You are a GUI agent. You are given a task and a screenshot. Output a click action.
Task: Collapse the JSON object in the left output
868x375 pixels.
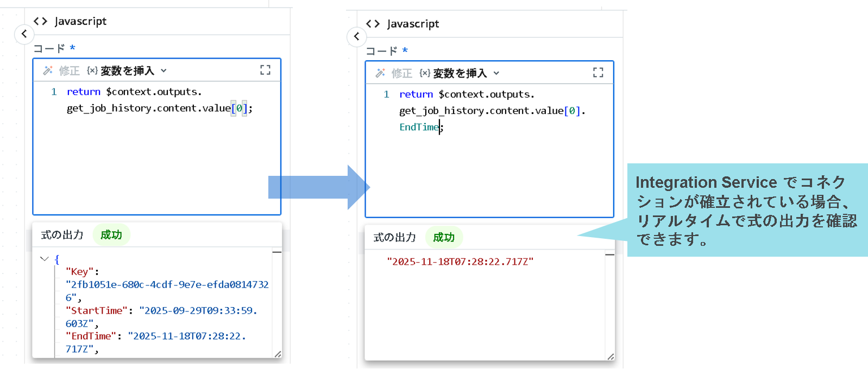[x=45, y=259]
